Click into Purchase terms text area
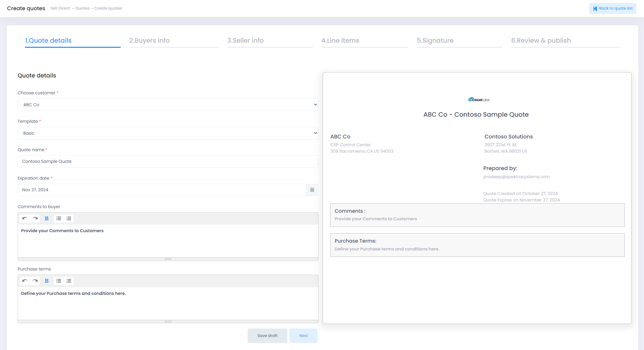644x350 pixels. click(168, 304)
